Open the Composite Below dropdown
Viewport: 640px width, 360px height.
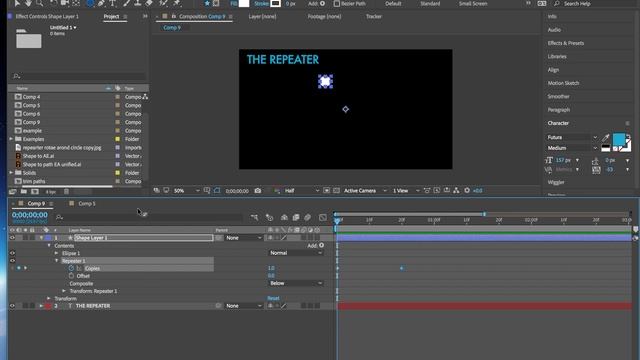click(x=296, y=283)
